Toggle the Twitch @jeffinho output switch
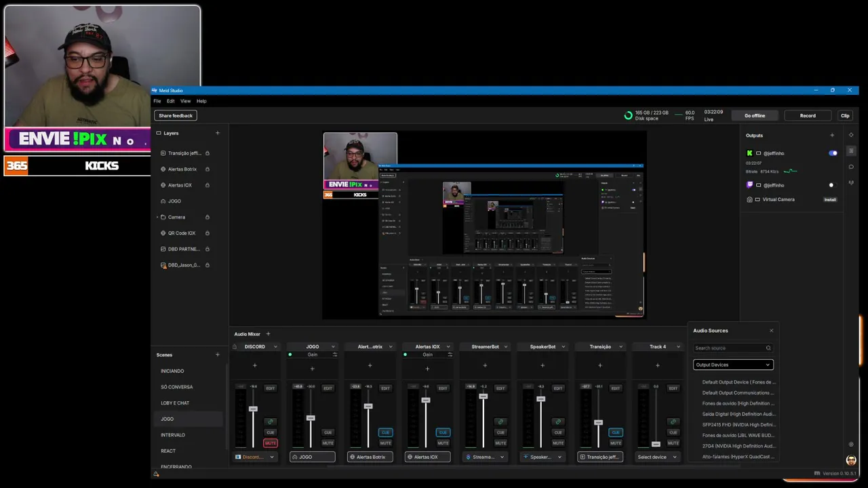Screen dimensions: 868x488 pyautogui.click(x=833, y=185)
